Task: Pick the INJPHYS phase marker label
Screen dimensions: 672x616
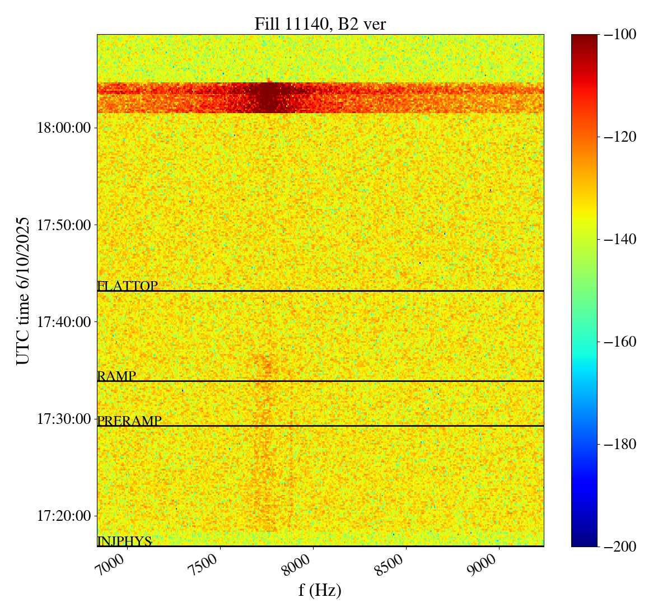Action: pyautogui.click(x=124, y=541)
